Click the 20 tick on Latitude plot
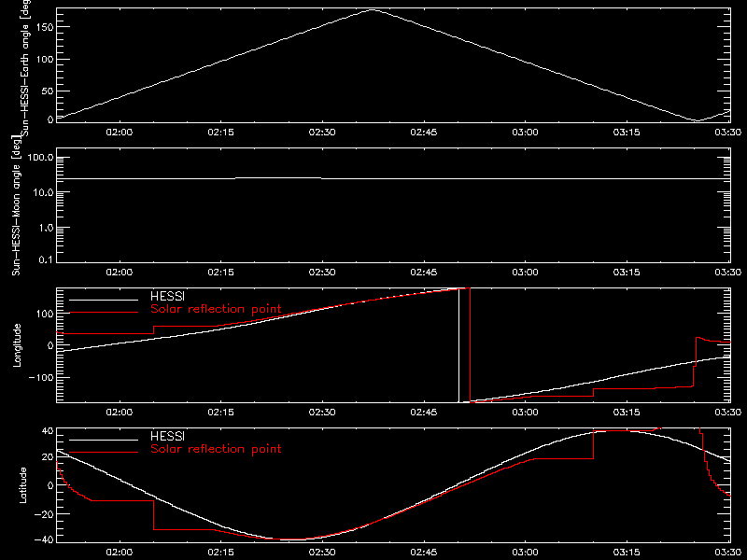Viewport: 747px width, 560px height. point(48,457)
